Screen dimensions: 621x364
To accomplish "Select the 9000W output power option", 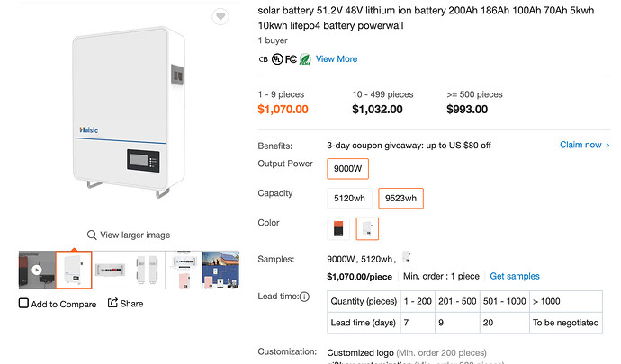I will [347, 169].
